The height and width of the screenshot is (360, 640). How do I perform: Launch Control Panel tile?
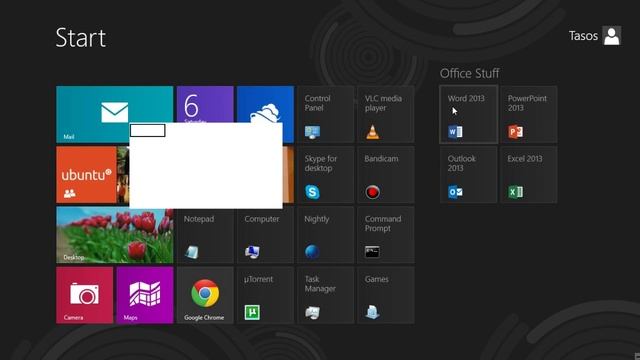[x=326, y=115]
